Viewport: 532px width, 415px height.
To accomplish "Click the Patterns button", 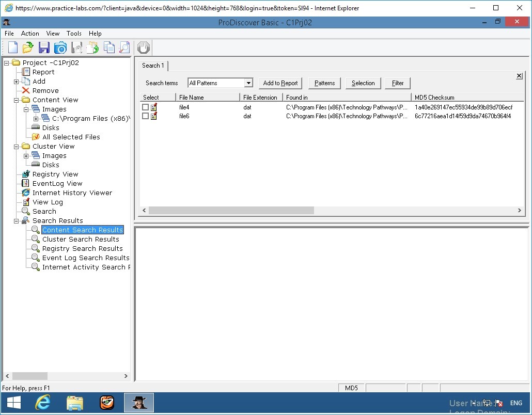I will pos(325,83).
